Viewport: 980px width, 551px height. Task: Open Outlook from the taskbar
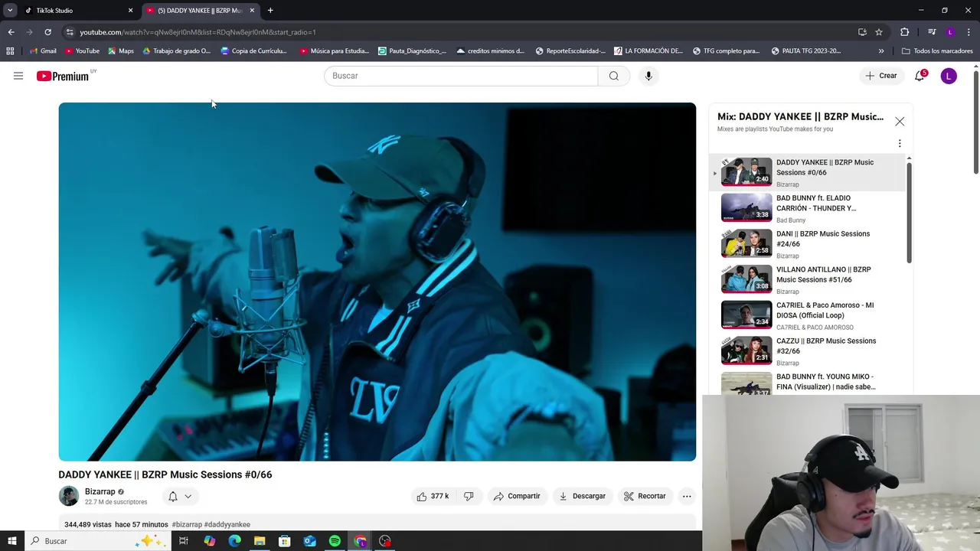(309, 541)
